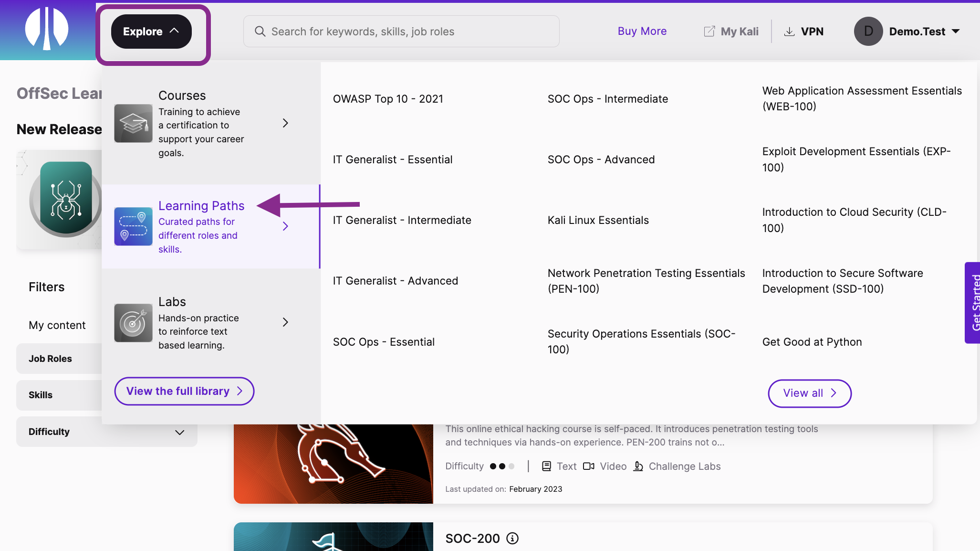Image resolution: width=980 pixels, height=551 pixels.
Task: Toggle the My content filter
Action: tap(57, 325)
